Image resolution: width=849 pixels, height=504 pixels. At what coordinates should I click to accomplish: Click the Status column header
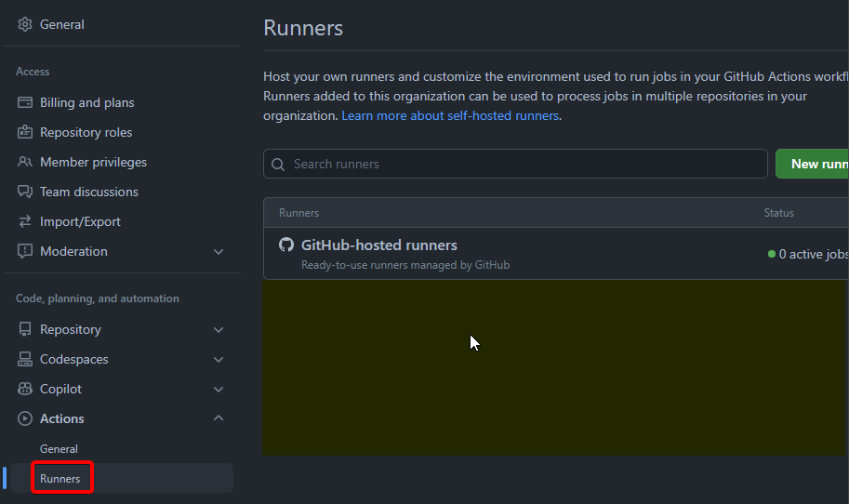point(778,213)
